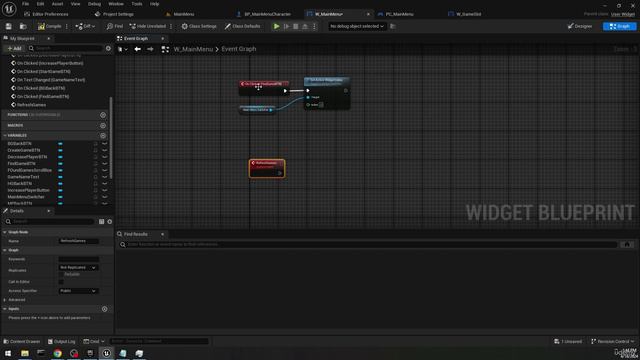The image size is (640, 360).
Task: Toggle visibility of CreateGameBTN variable
Action: (104, 150)
